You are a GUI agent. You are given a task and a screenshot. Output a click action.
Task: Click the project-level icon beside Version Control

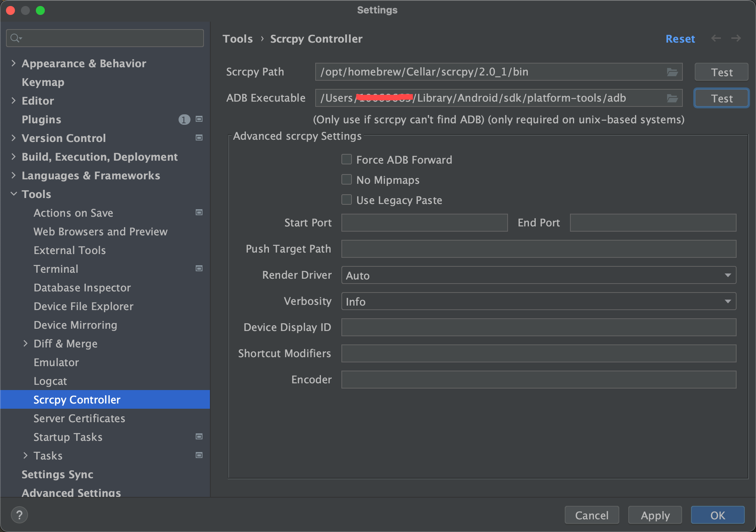199,138
